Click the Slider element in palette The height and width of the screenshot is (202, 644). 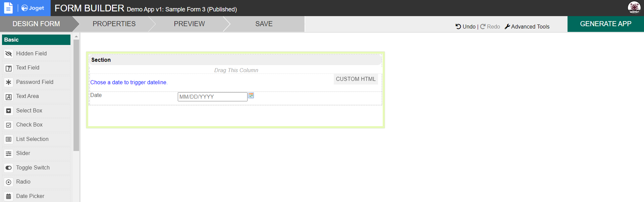(x=23, y=153)
